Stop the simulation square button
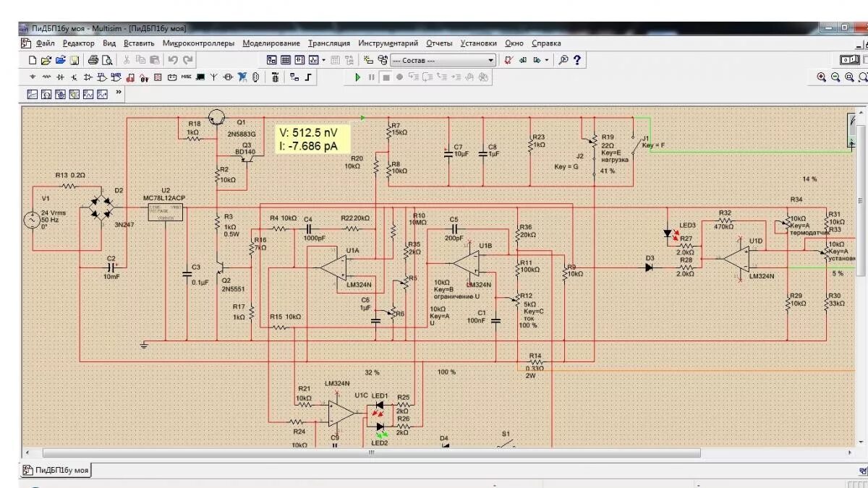The width and height of the screenshot is (868, 488). click(386, 77)
